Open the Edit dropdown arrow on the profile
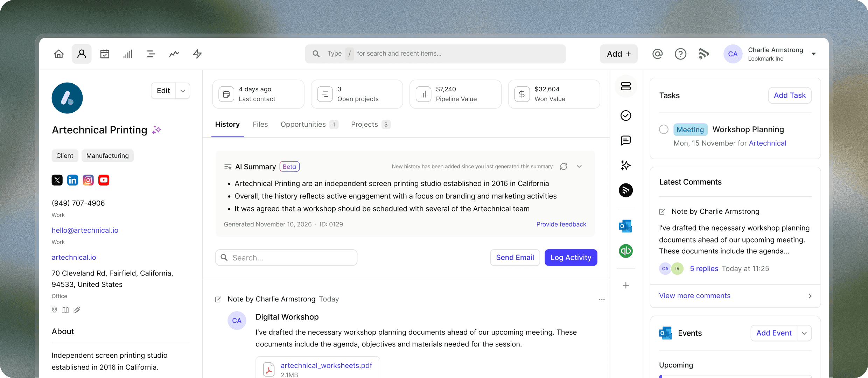 coord(182,90)
